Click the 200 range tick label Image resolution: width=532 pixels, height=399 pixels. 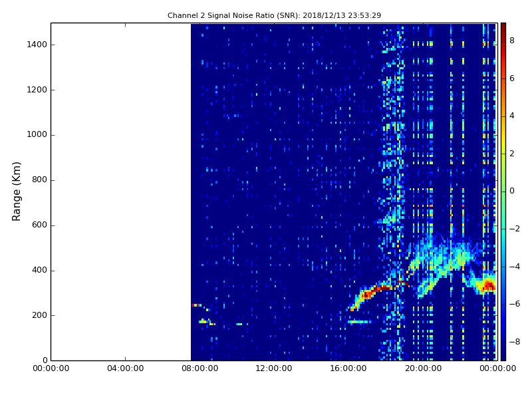coord(39,315)
